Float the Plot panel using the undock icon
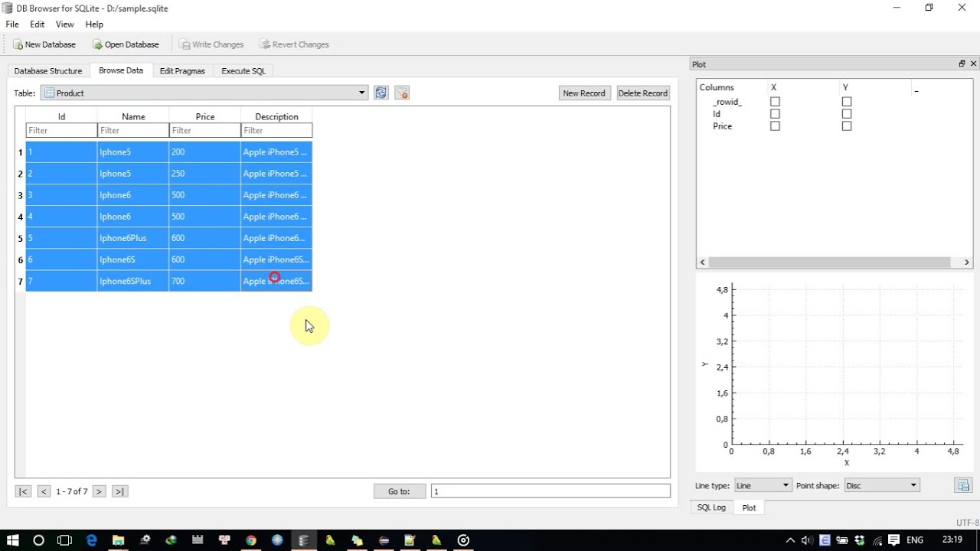 tap(962, 64)
